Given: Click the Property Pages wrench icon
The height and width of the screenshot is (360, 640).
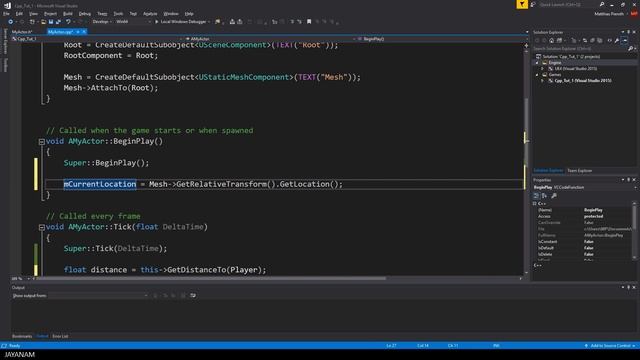Looking at the screenshot, I should [554, 196].
